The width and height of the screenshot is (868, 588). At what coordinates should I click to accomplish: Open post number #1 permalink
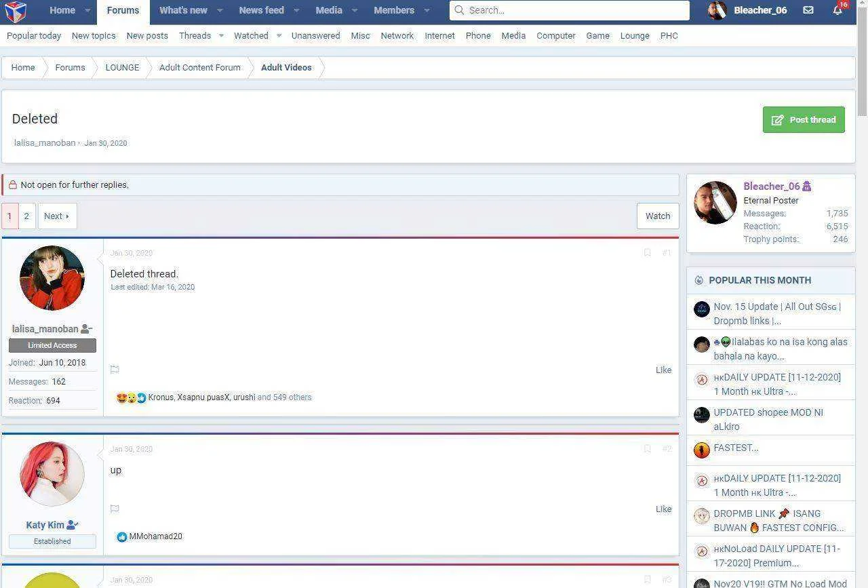[667, 252]
